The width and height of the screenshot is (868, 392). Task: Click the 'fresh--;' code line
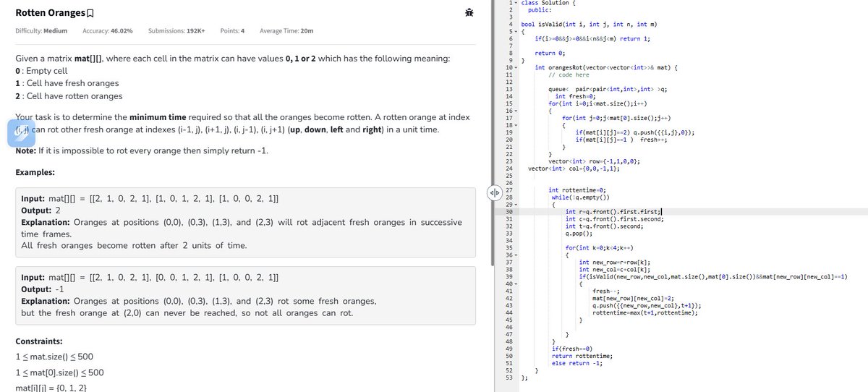tap(605, 290)
